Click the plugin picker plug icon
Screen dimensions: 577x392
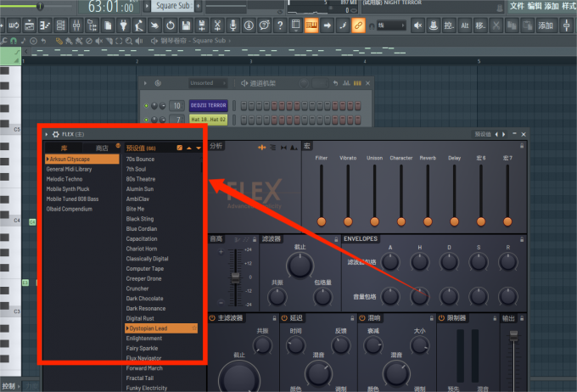tap(123, 25)
